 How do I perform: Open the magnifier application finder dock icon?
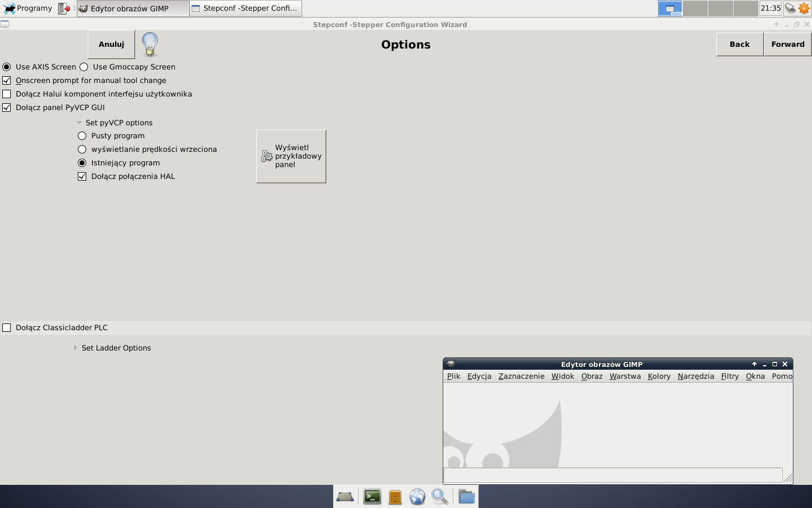(440, 497)
